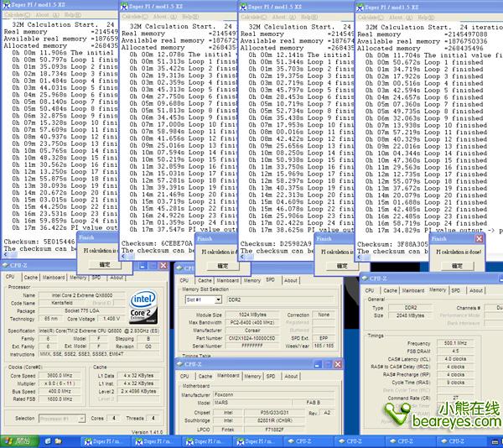Click the motherboard Manufacturer value 'Foxconn'
This screenshot has height=448, width=503.
[273, 395]
